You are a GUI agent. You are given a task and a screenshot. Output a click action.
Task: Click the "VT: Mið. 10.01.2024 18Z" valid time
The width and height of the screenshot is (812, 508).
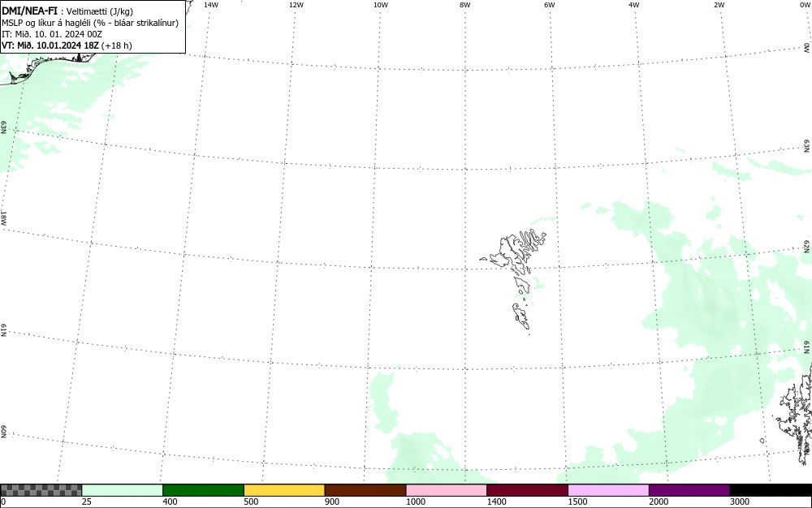(x=50, y=45)
